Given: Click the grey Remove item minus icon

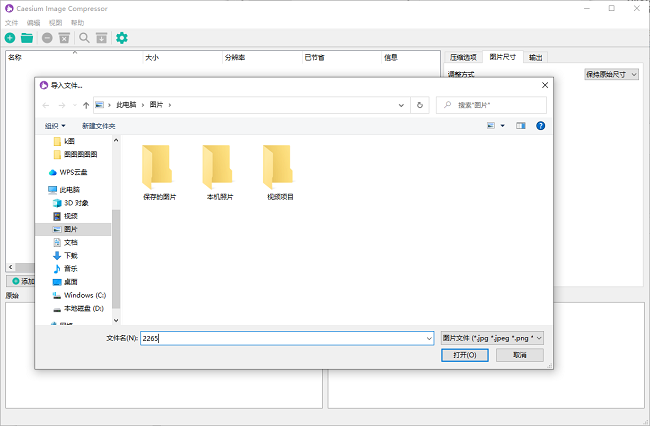Looking at the screenshot, I should 47,38.
